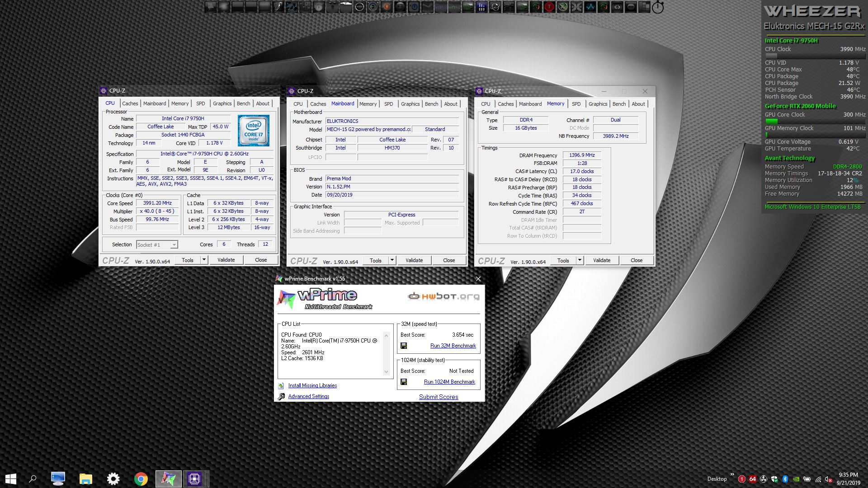Open the CPU-Z chip icon in the taskbar
Screen dimensions: 868x488
[x=194, y=479]
